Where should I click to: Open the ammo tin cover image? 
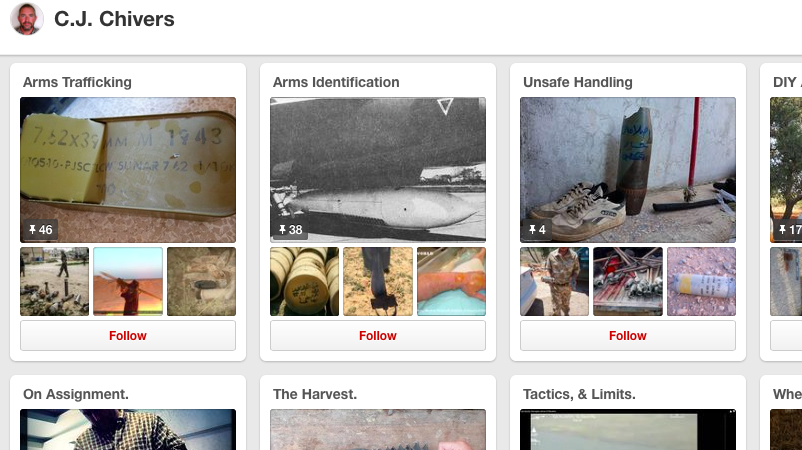[x=128, y=160]
